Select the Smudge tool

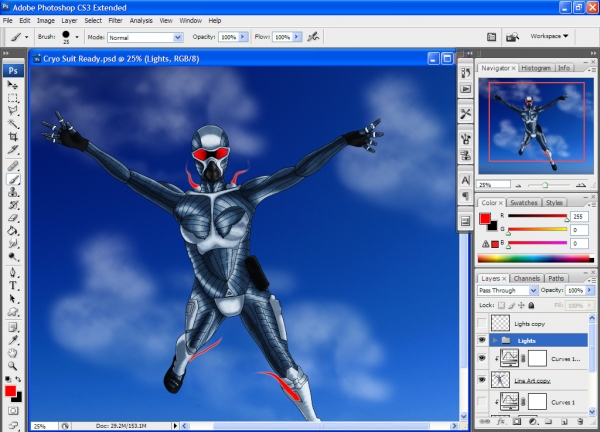[13, 243]
